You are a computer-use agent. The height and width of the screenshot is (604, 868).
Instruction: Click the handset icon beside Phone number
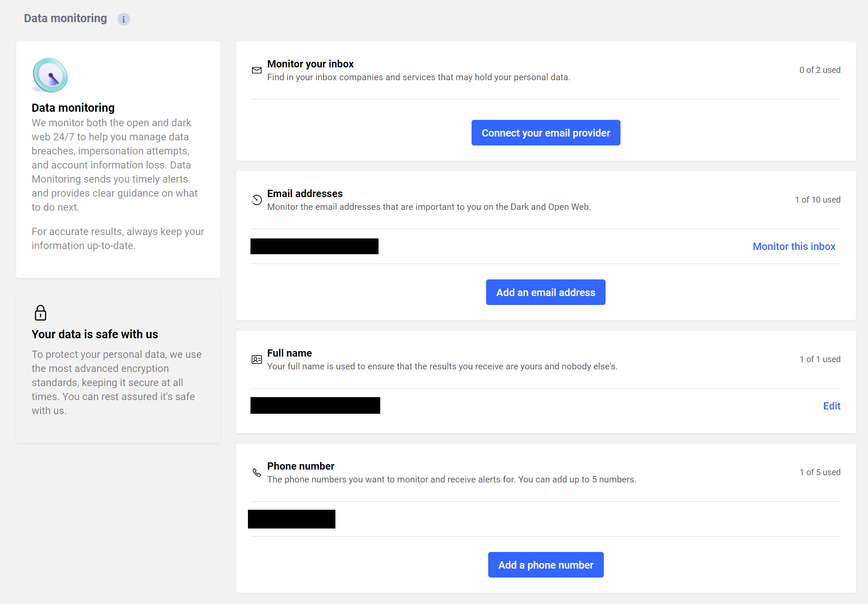(256, 473)
